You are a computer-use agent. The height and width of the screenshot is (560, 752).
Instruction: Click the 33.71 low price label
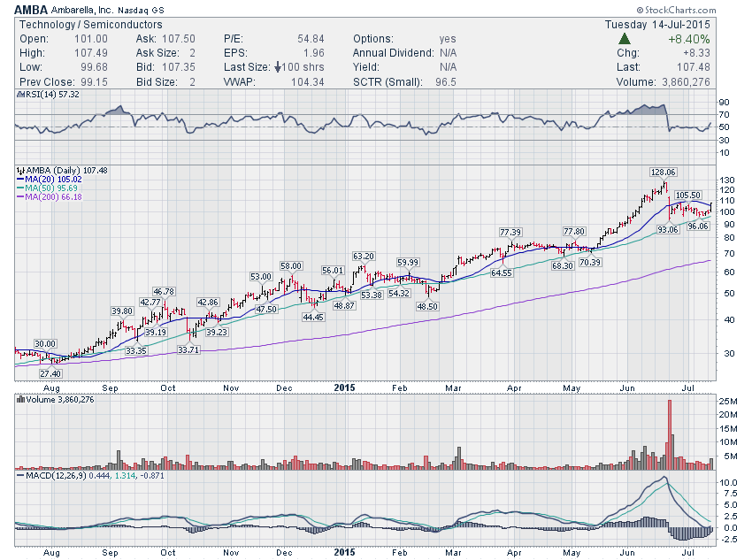tap(188, 350)
